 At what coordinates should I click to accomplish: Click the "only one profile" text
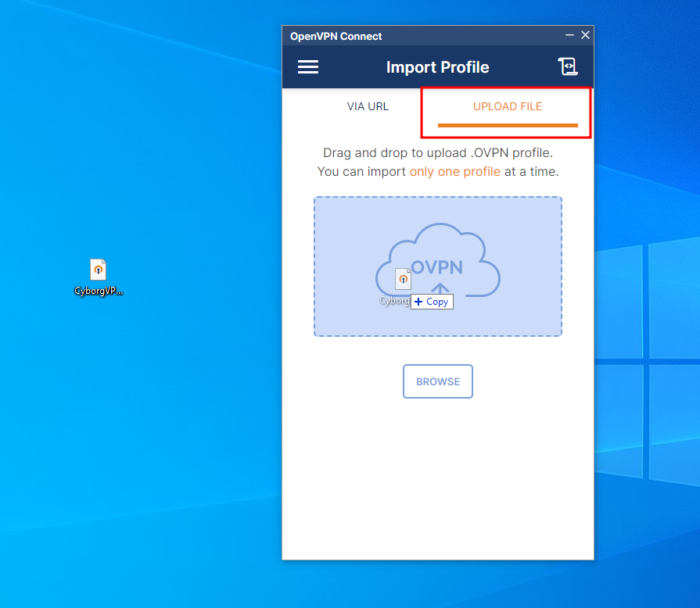[x=455, y=172]
